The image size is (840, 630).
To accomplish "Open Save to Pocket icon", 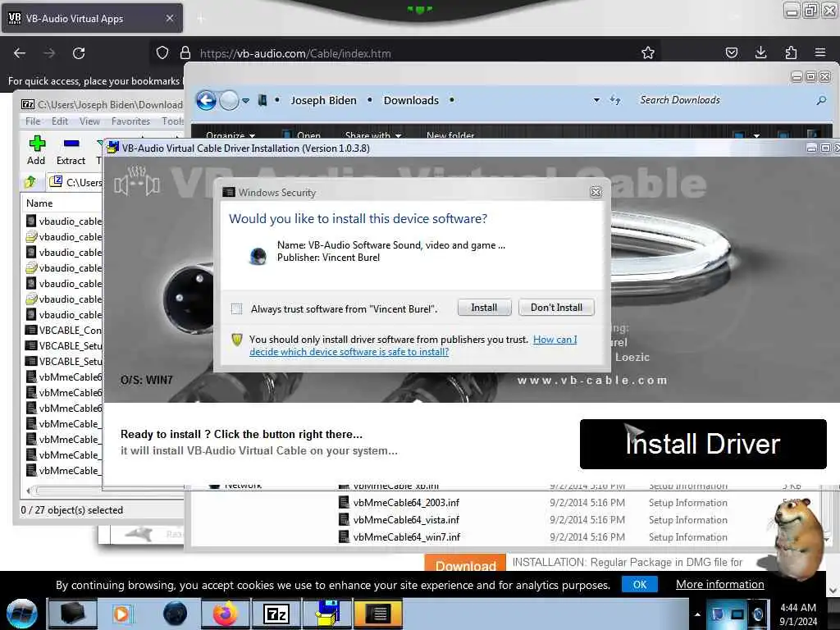I will point(731,52).
